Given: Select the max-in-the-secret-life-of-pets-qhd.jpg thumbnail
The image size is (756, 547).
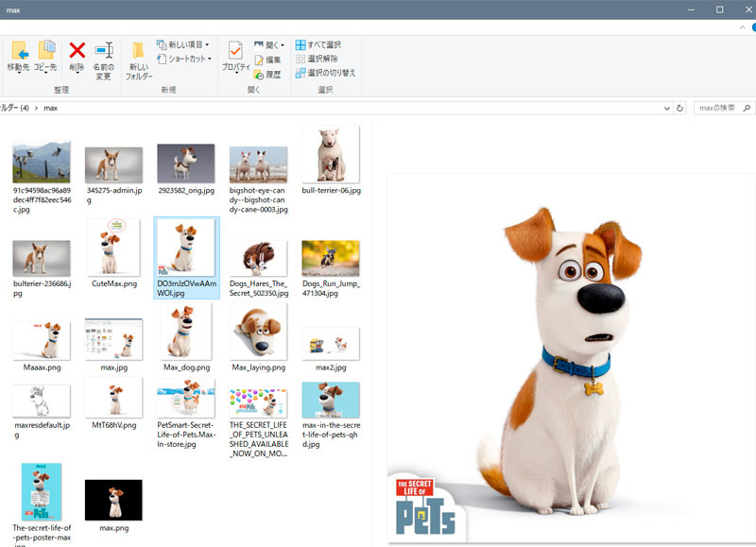Looking at the screenshot, I should click(331, 400).
